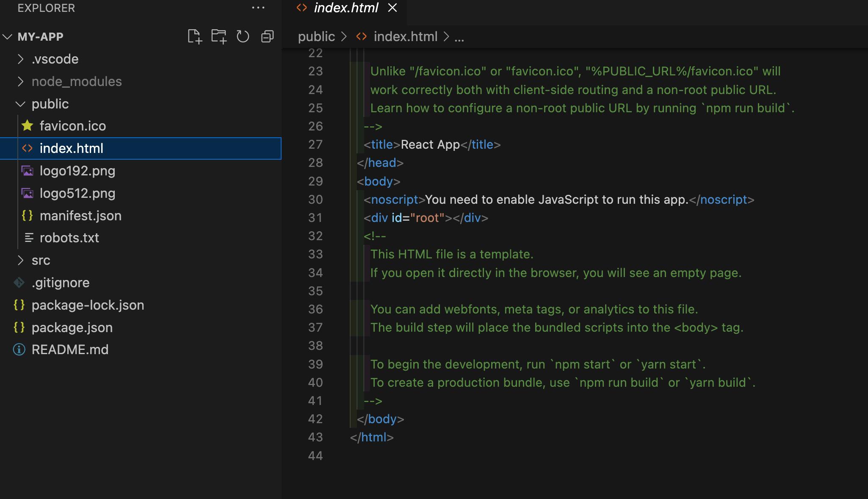868x499 pixels.
Task: Open package-lock.json file
Action: click(88, 305)
